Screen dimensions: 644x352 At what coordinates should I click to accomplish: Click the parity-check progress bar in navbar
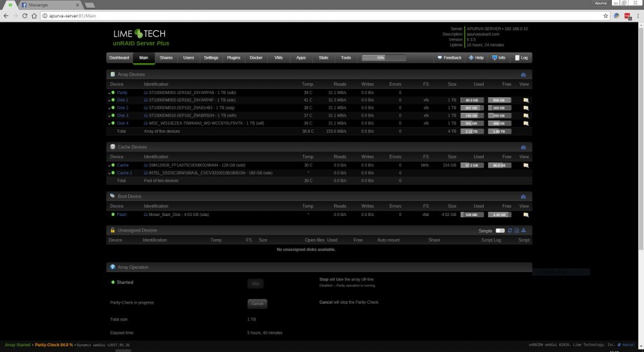(x=384, y=58)
